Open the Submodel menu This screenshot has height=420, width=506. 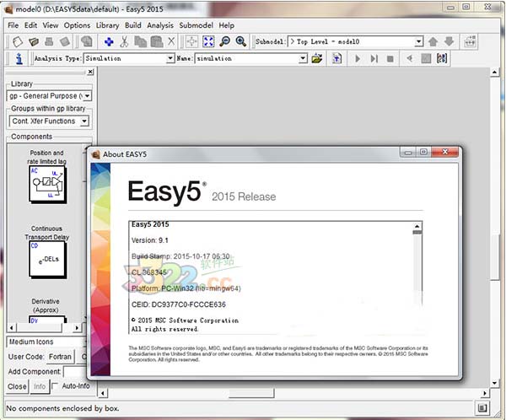pyautogui.click(x=196, y=25)
